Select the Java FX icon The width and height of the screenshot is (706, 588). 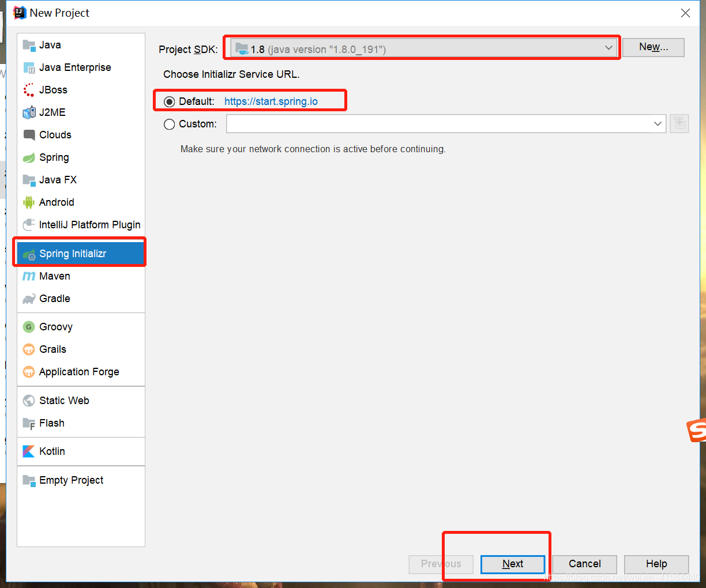29,180
